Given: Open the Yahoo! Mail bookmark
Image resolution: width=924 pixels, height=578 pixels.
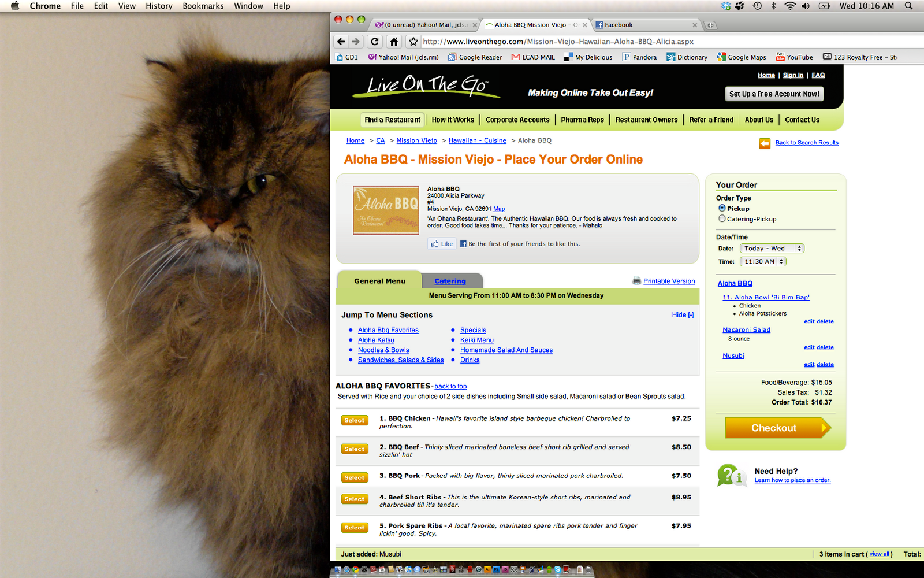Looking at the screenshot, I should (403, 57).
